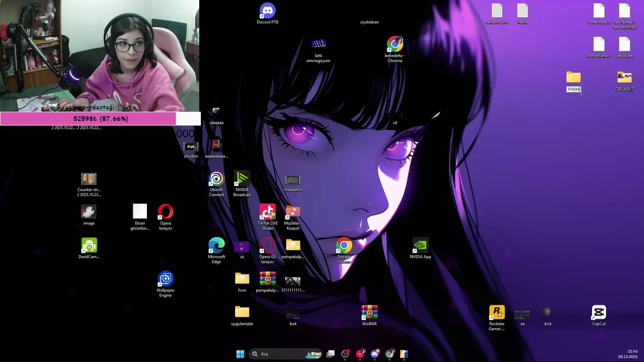
Task: Click the pink 52598₺ donation progress bar
Action: 101,119
